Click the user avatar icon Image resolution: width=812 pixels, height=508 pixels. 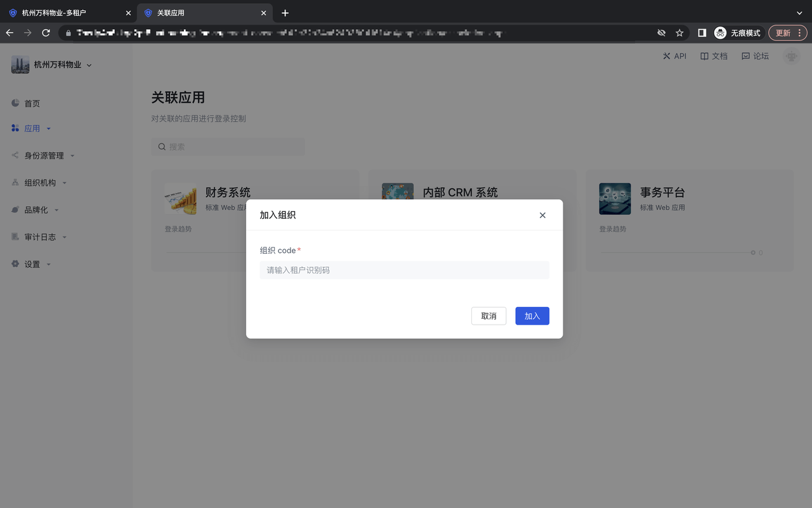click(x=790, y=56)
